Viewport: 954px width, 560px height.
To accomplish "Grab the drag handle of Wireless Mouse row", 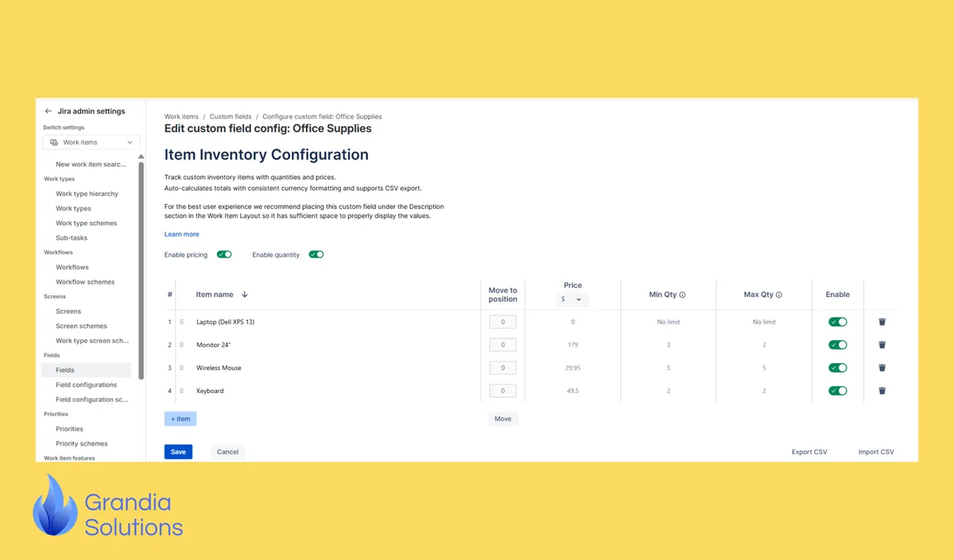I will click(x=181, y=368).
